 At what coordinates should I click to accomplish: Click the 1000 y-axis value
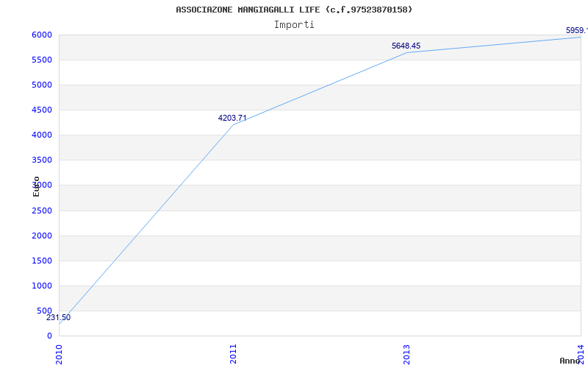[x=42, y=286]
